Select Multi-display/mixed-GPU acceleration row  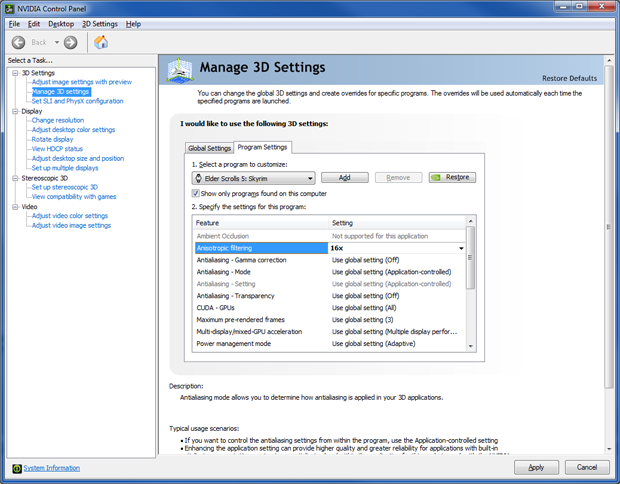(329, 331)
